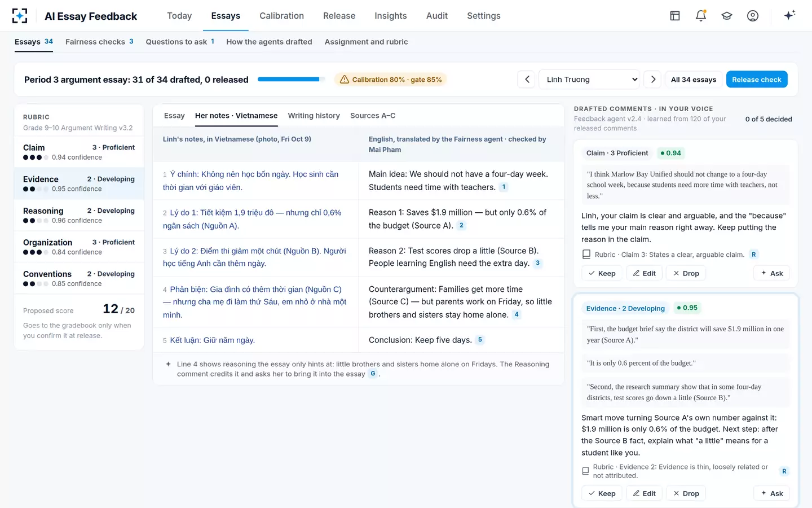This screenshot has height=508, width=812.
Task: Click the 0.94 confidence chip on Claim comment
Action: point(670,153)
